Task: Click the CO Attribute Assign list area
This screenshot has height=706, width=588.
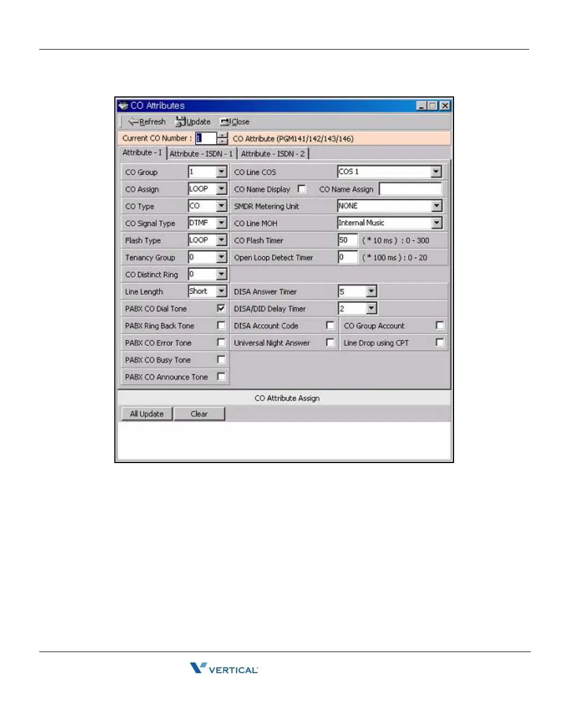Action: point(284,440)
